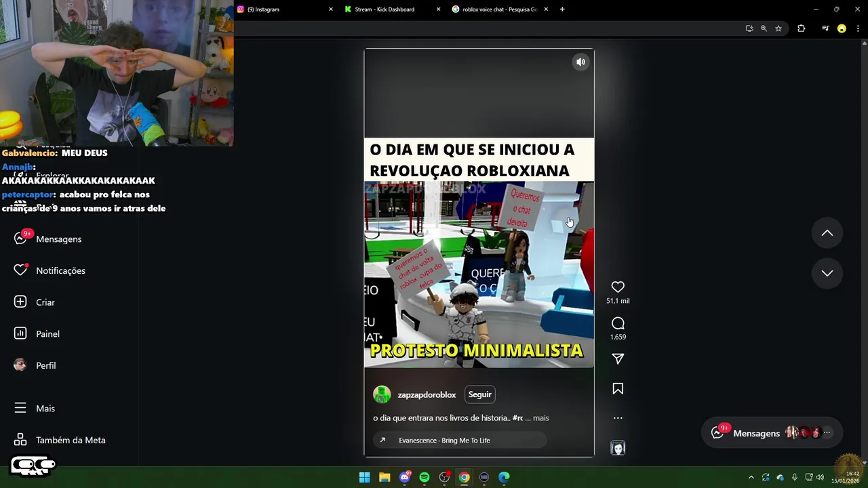This screenshot has height=488, width=868.
Task: Click the avatars in the floating Mensagens pill
Action: click(803, 432)
